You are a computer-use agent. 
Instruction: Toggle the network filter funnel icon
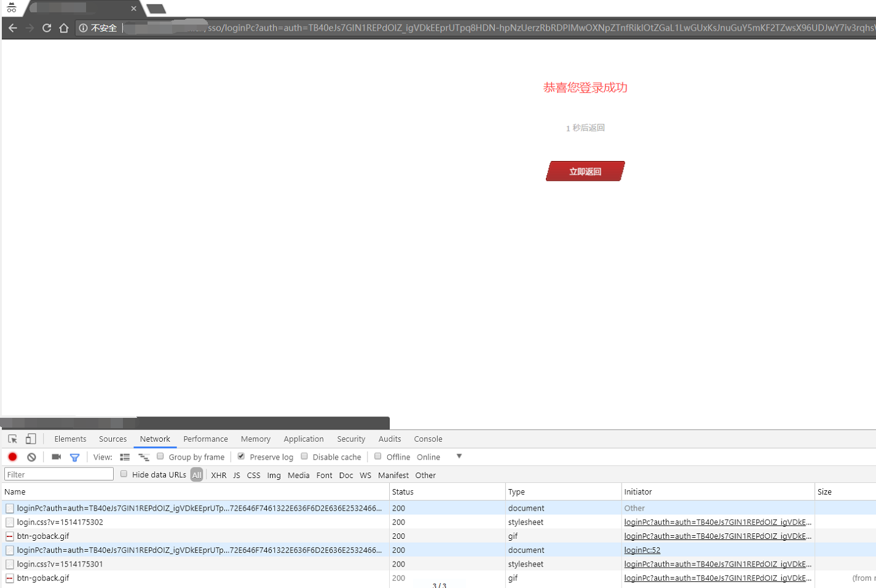(74, 457)
